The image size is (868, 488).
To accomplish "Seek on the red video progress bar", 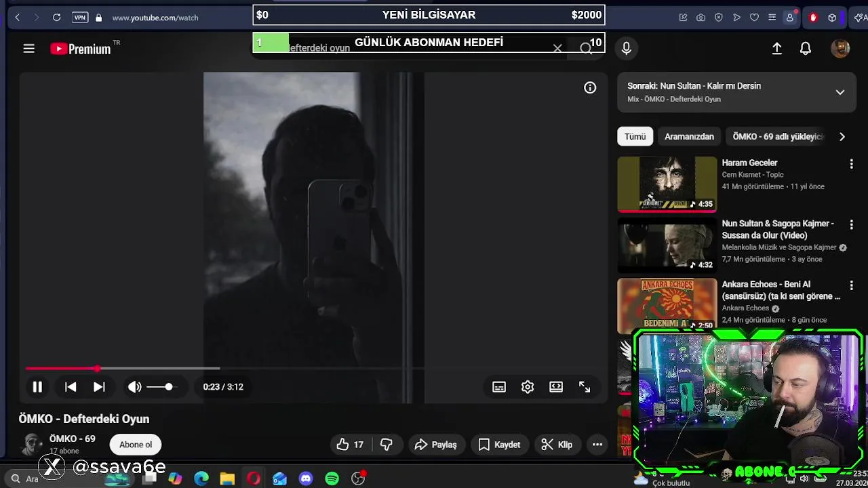I will 224,369.
